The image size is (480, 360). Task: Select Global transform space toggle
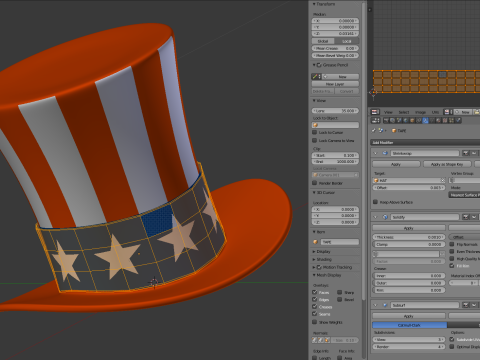coord(323,41)
